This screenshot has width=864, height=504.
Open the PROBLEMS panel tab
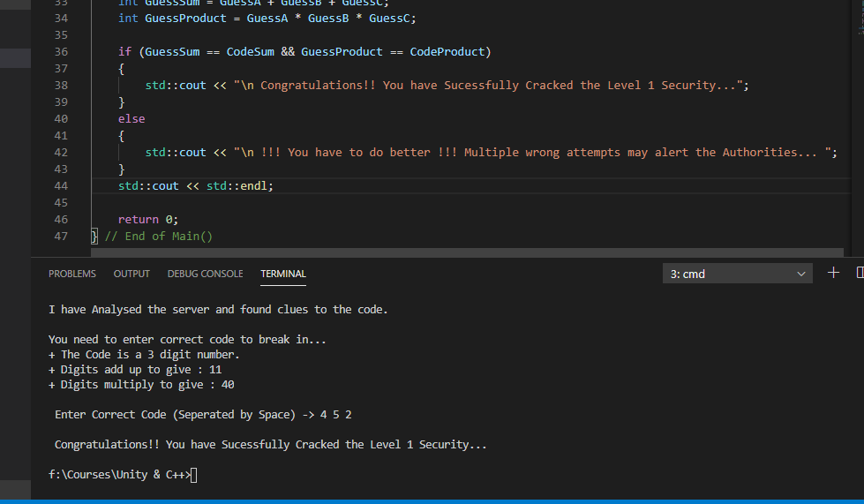[x=72, y=274]
